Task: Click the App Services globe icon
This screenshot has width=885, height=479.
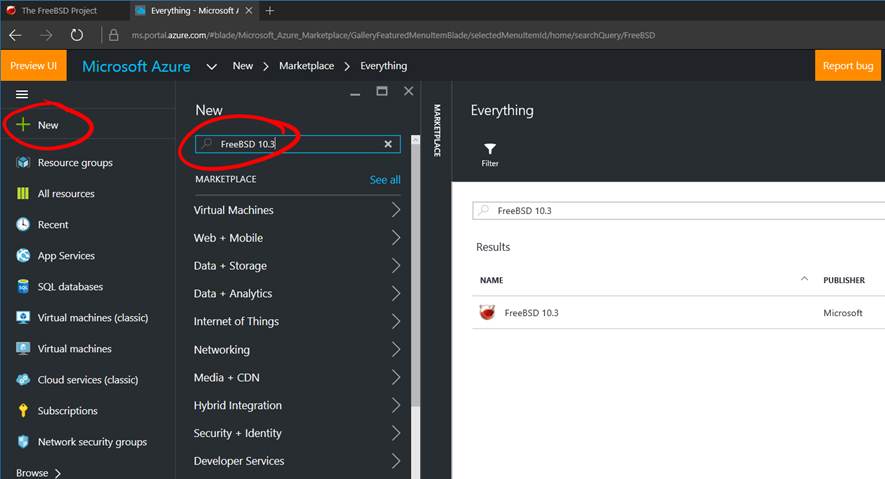Action: point(23,256)
